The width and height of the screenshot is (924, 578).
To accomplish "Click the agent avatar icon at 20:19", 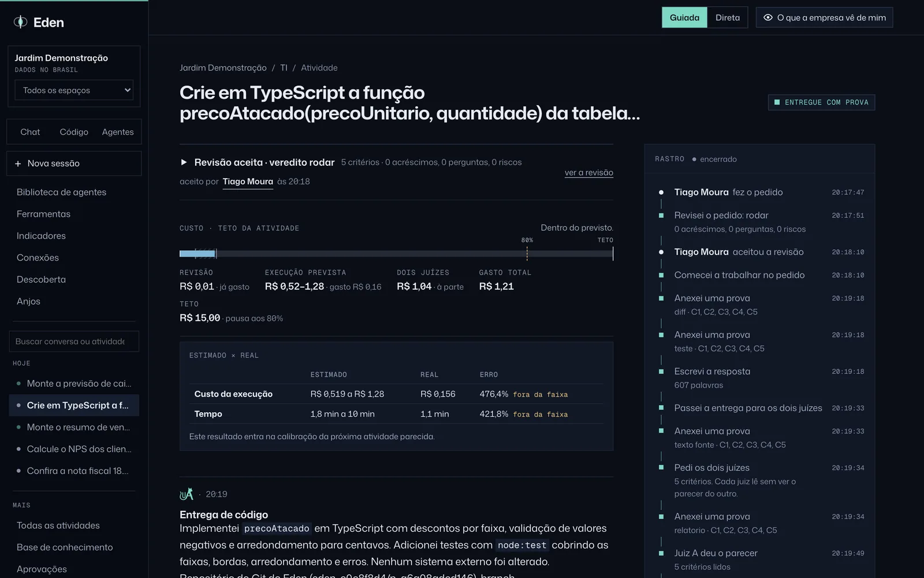I will point(186,494).
